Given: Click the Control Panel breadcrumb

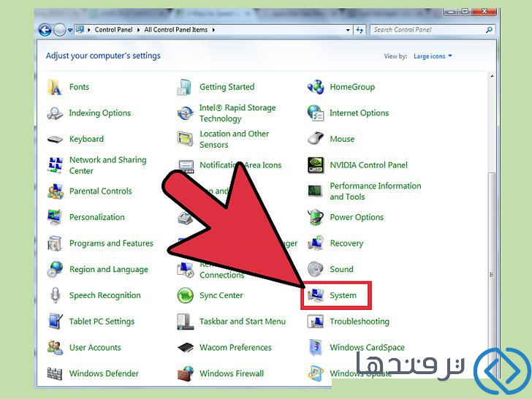Looking at the screenshot, I should (113, 30).
